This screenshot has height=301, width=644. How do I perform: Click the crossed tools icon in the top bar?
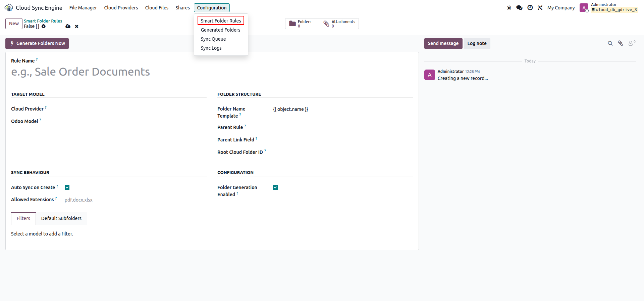point(540,8)
